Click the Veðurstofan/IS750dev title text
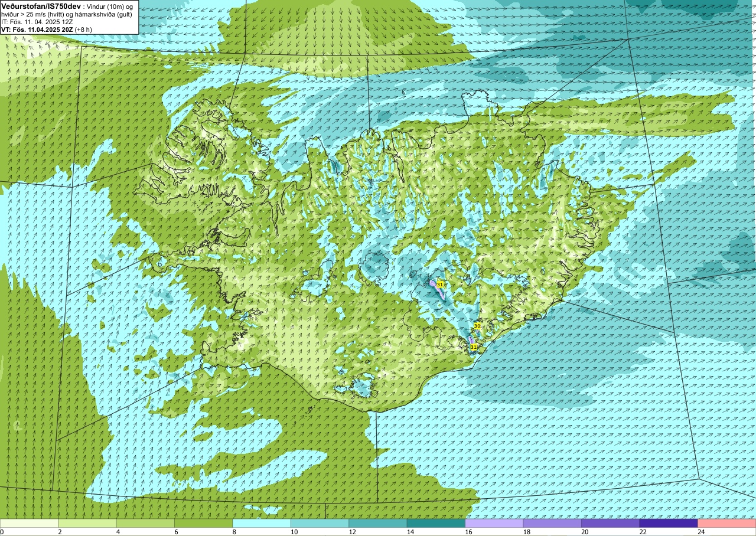The width and height of the screenshot is (756, 536). pos(41,5)
